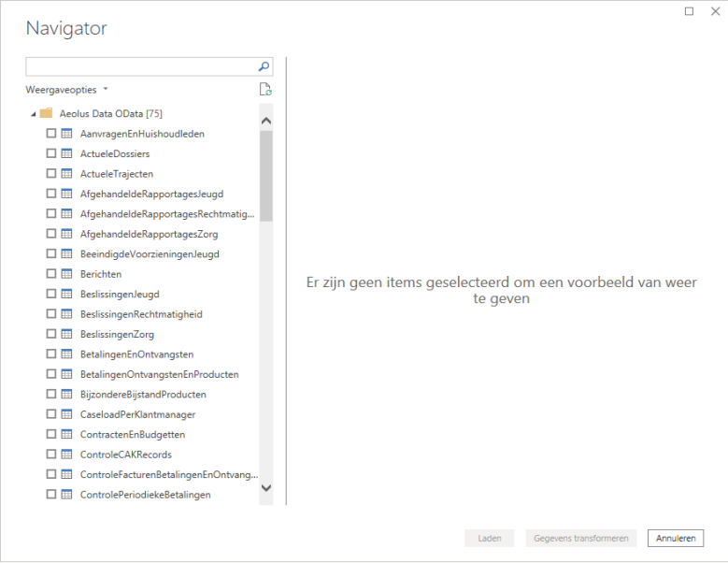Check the ControleCAKRecords checkbox

(x=51, y=454)
